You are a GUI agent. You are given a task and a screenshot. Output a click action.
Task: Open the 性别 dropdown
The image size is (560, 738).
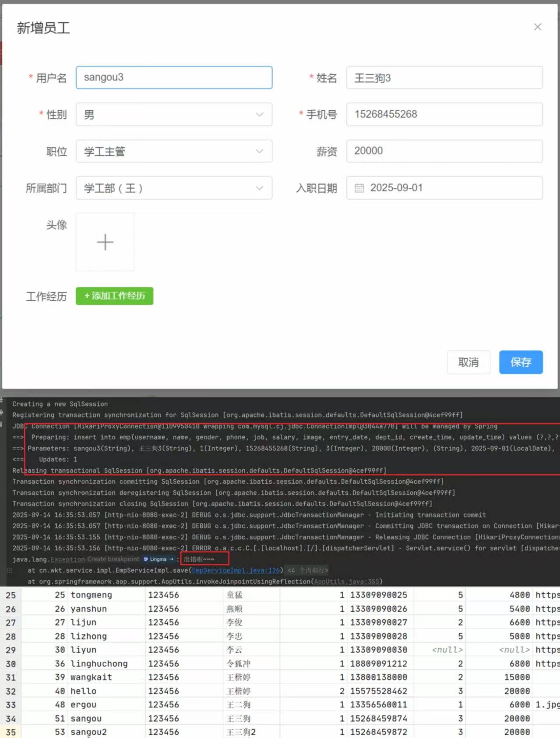click(x=174, y=115)
